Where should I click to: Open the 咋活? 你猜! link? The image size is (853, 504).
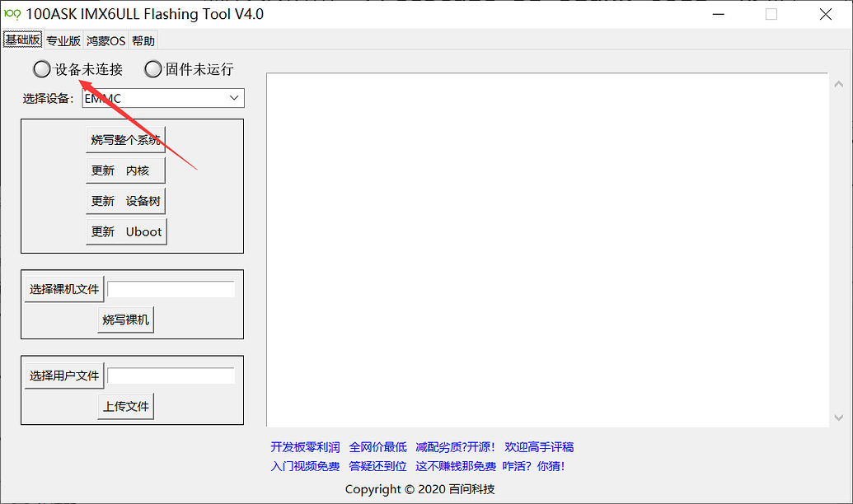click(x=533, y=466)
